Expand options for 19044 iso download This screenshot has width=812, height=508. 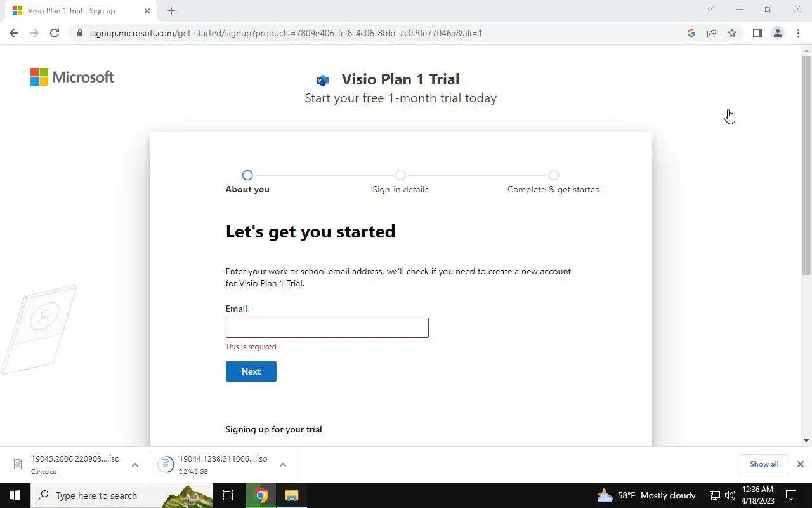283,465
